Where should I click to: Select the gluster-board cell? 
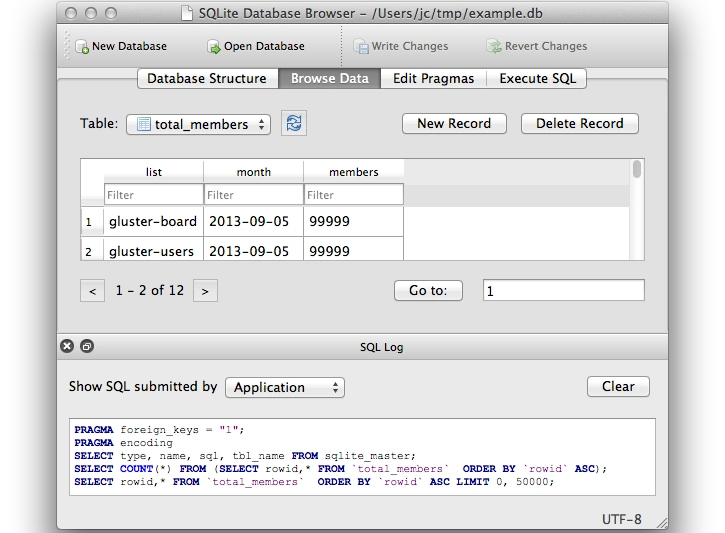(x=154, y=221)
